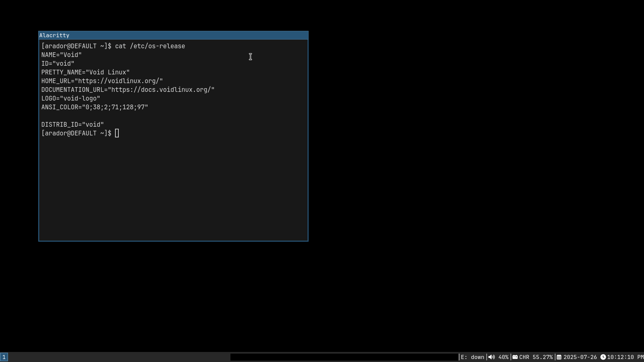Click the LOGO="void-logo" line
The image size is (644, 362).
click(x=71, y=99)
